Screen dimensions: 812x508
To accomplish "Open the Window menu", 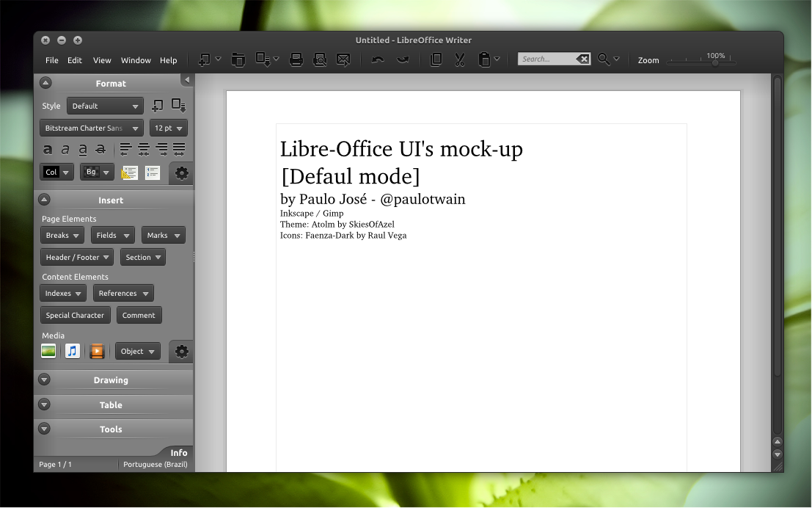I will click(x=136, y=60).
